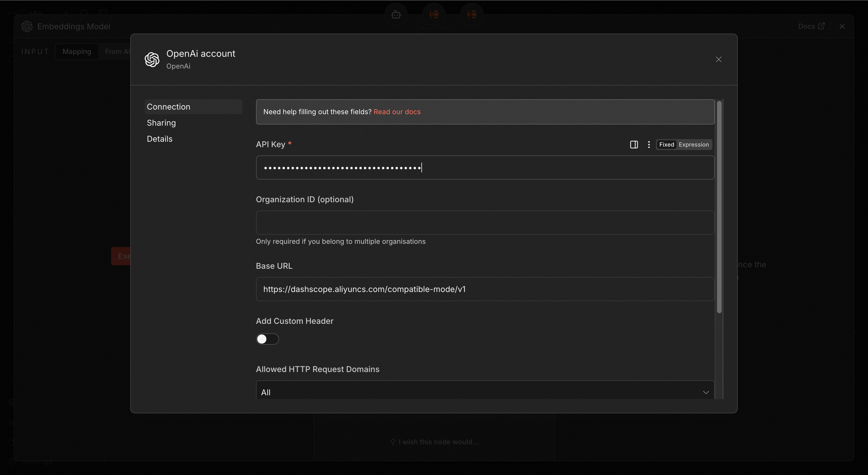Click the Embeddings Model OpenAI icon
Viewport: 868px width, 475px height.
(27, 26)
